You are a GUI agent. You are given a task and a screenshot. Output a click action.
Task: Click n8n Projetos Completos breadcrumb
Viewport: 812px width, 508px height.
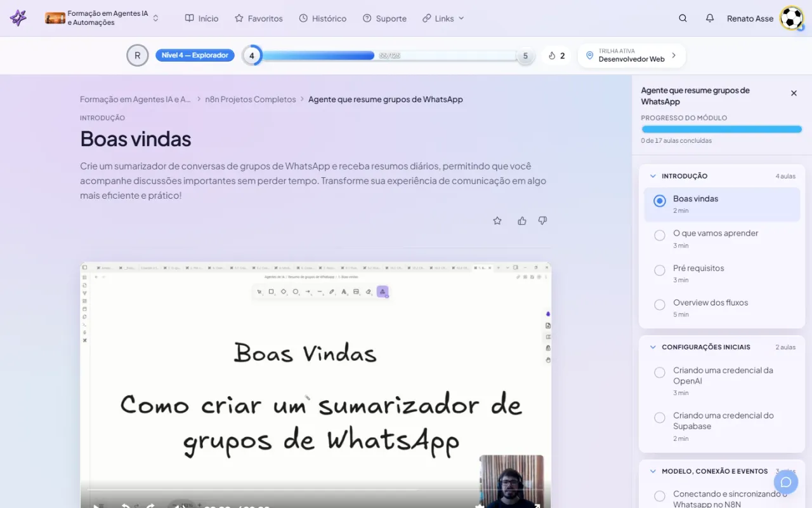251,99
